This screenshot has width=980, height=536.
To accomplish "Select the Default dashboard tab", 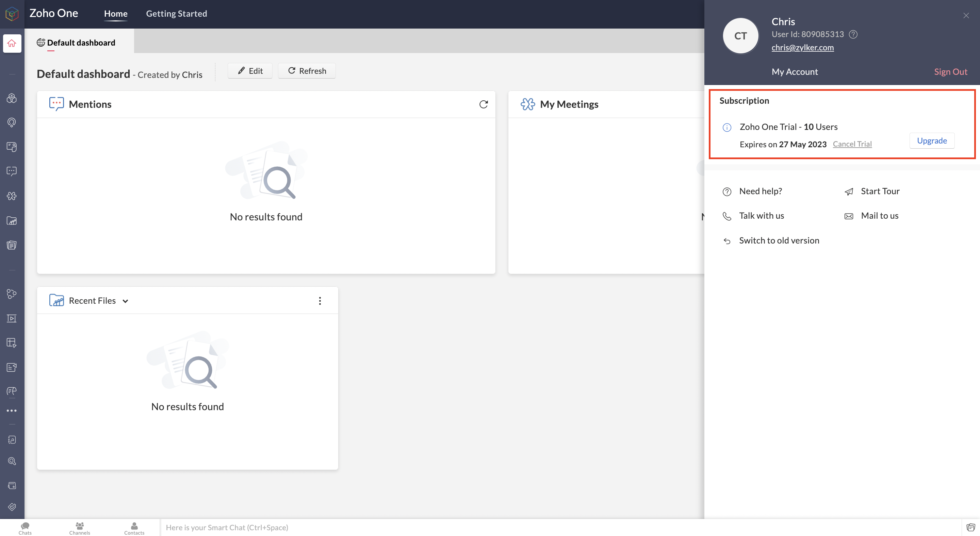I will click(81, 43).
